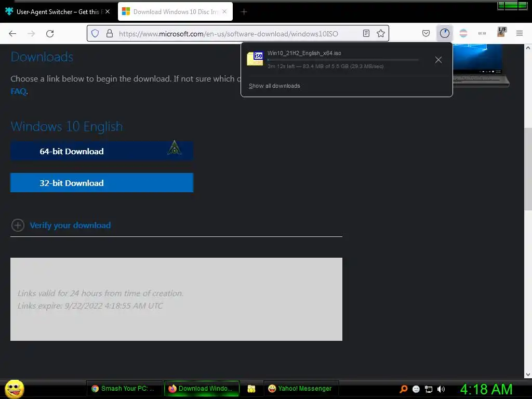Image resolution: width=532 pixels, height=399 pixels.
Task: Close the Download Windows 10 tab
Action: pos(224,11)
